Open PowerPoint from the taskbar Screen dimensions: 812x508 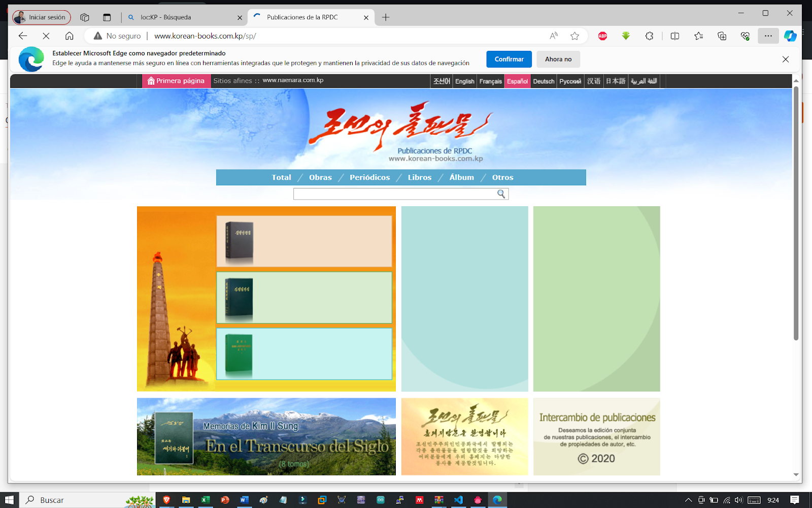pyautogui.click(x=225, y=500)
